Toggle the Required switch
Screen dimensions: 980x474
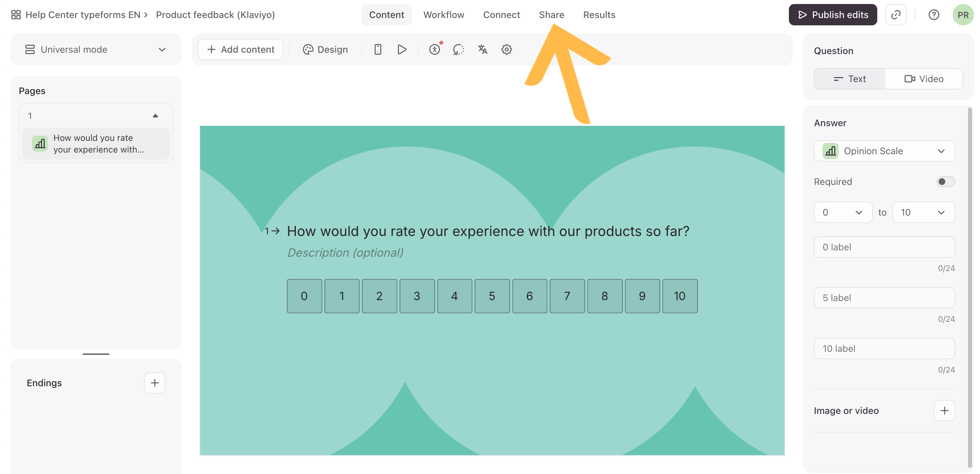tap(945, 182)
